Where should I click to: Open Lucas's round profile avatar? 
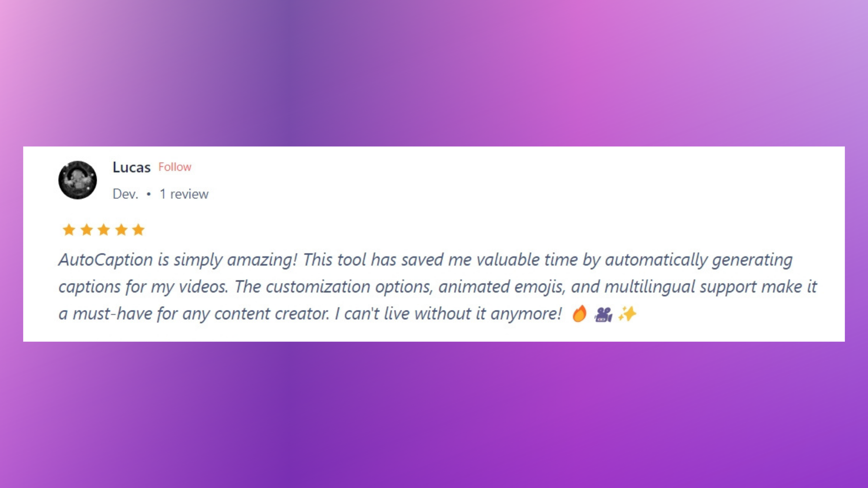[x=78, y=180]
